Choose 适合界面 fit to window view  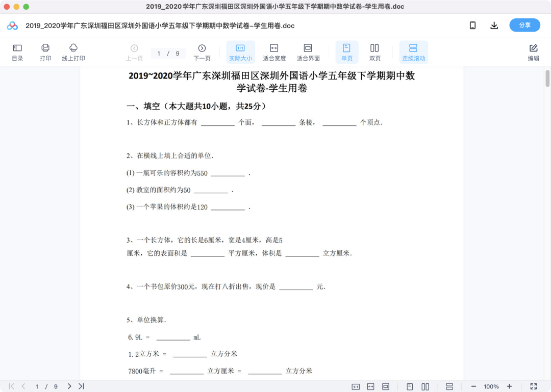pyautogui.click(x=308, y=53)
